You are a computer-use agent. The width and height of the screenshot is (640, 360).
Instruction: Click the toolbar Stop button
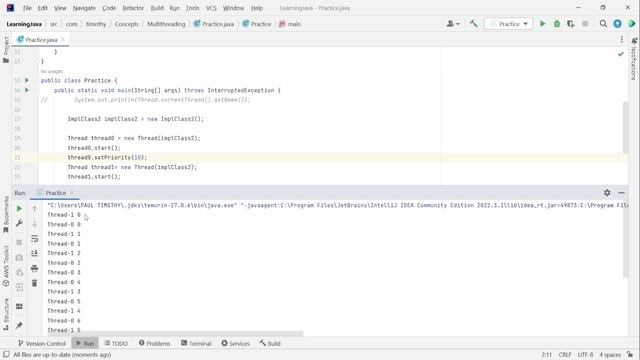tap(585, 24)
